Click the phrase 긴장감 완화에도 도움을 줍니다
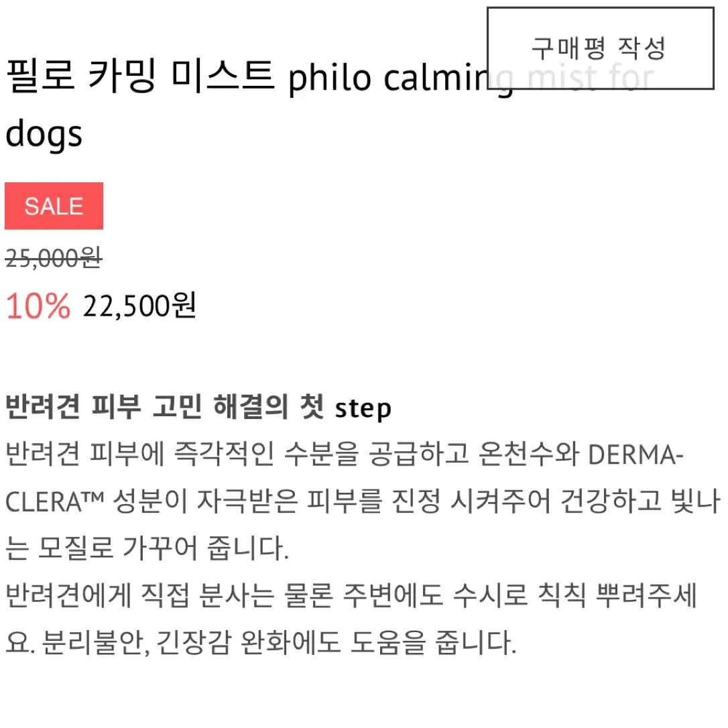This screenshot has height=728, width=728. coord(336,643)
